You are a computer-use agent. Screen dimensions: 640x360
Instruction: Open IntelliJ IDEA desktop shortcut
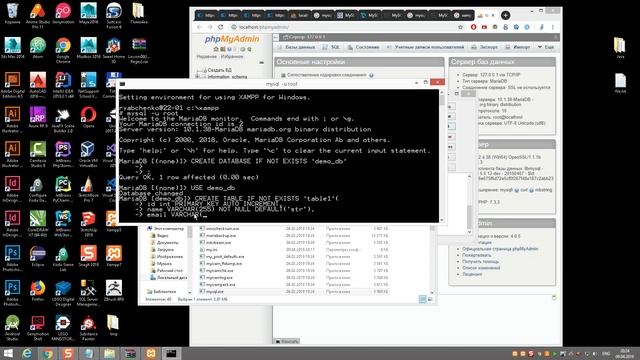click(63, 85)
